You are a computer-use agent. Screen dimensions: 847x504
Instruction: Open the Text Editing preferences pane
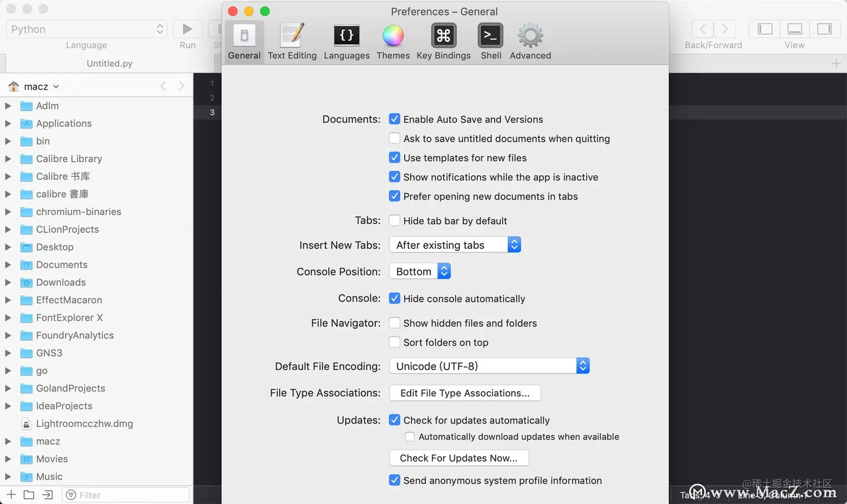(x=292, y=41)
